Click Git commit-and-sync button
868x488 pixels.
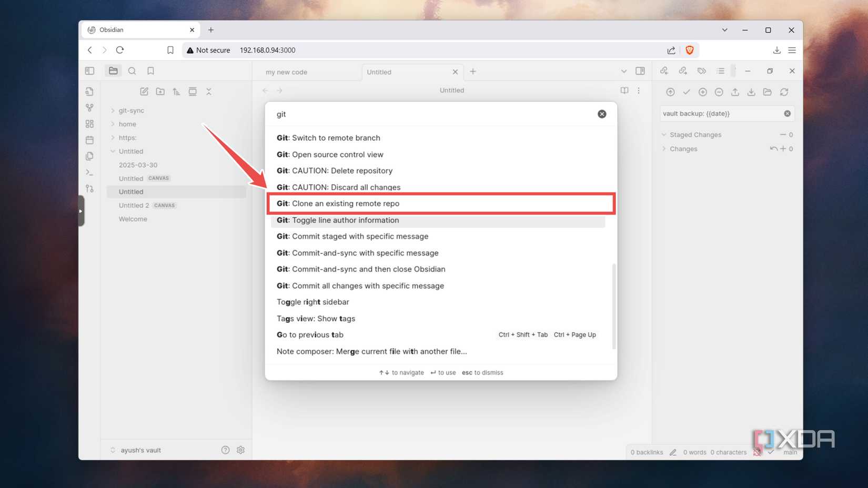tap(670, 92)
